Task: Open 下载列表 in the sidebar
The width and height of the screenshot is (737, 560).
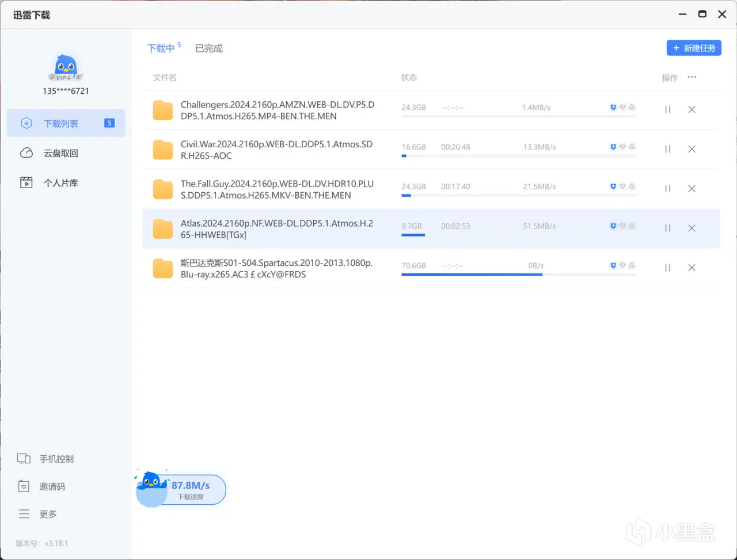Action: coord(66,123)
